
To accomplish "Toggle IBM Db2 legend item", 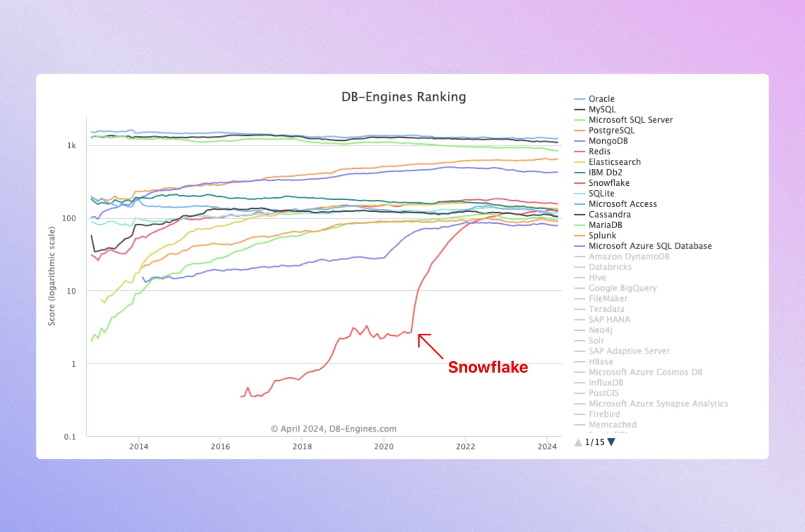I will (598, 172).
